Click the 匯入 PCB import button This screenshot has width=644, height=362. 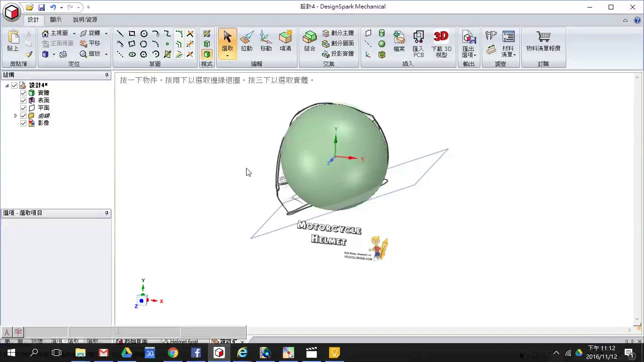[419, 43]
